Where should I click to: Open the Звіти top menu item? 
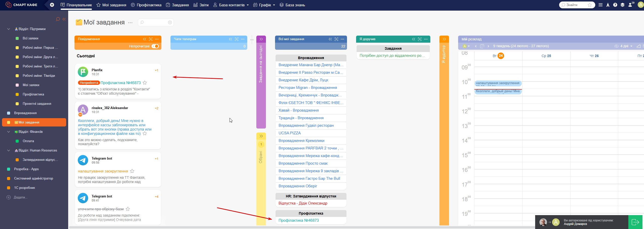click(x=201, y=5)
